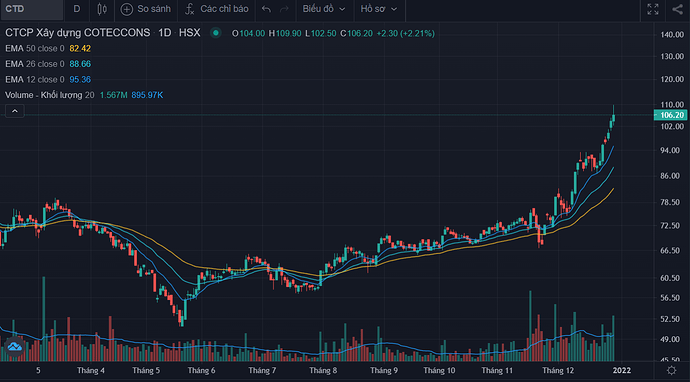Image resolution: width=690 pixels, height=382 pixels.
Task: Click the CTD symbol search box
Action: pos(32,10)
